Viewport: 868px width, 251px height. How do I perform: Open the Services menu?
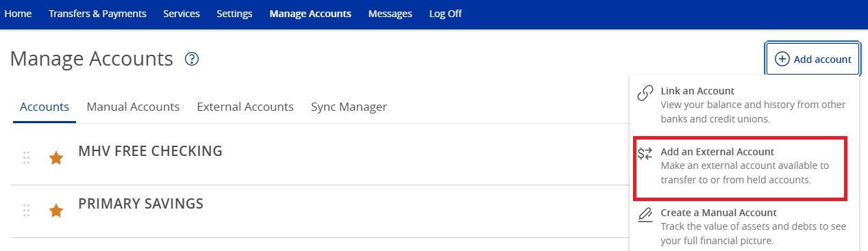(x=182, y=14)
